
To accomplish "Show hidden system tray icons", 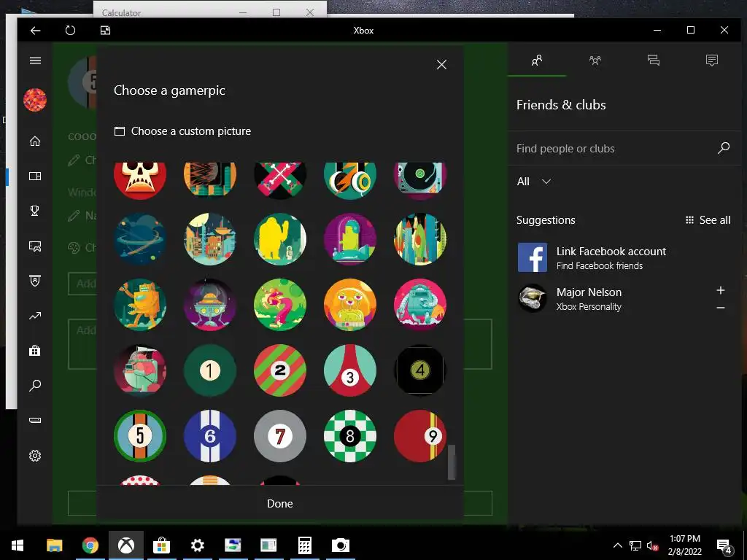I will point(617,545).
